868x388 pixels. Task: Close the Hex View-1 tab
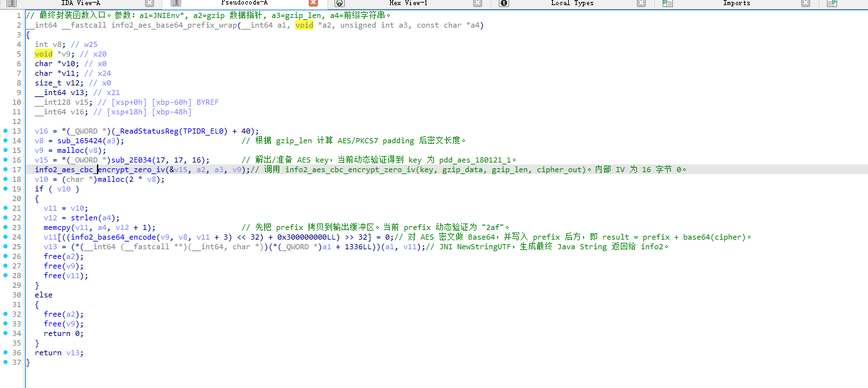click(x=478, y=3)
